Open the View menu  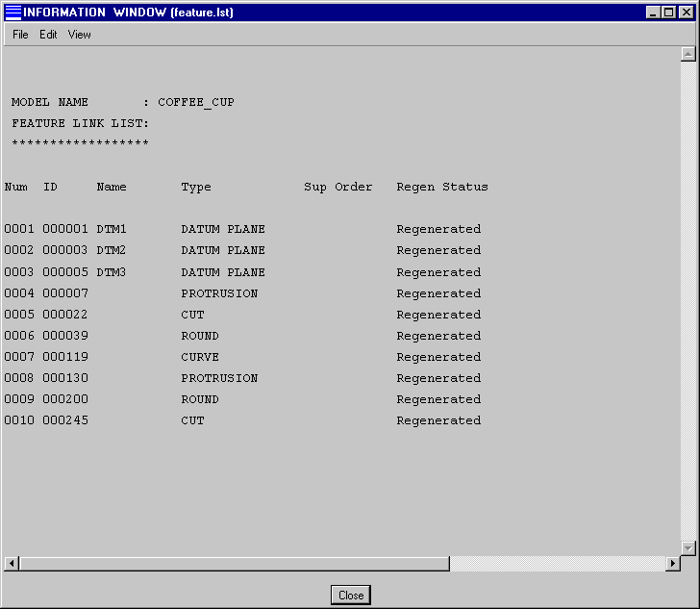(x=79, y=35)
